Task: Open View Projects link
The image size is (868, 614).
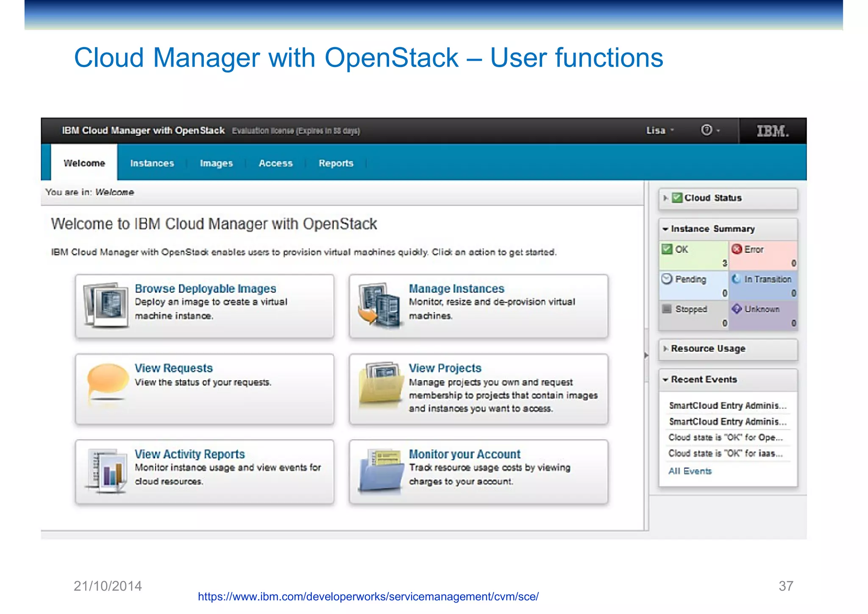Action: [x=445, y=368]
